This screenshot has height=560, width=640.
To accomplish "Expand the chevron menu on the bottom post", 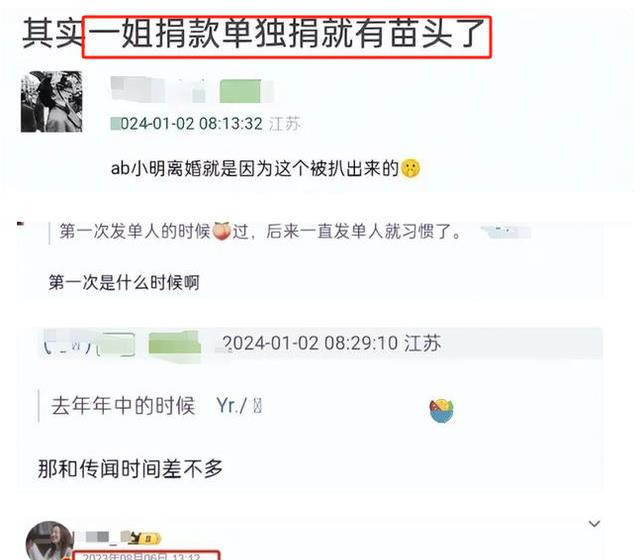I will click(594, 523).
